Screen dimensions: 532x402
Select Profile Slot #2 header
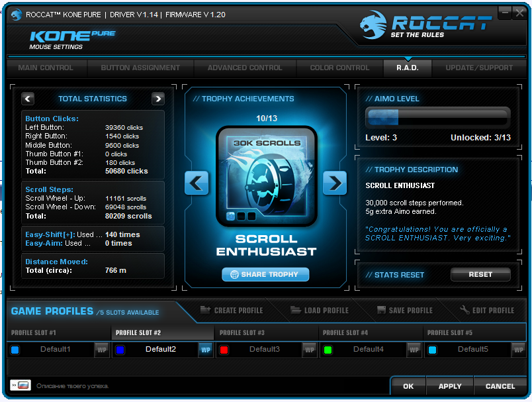pos(163,332)
